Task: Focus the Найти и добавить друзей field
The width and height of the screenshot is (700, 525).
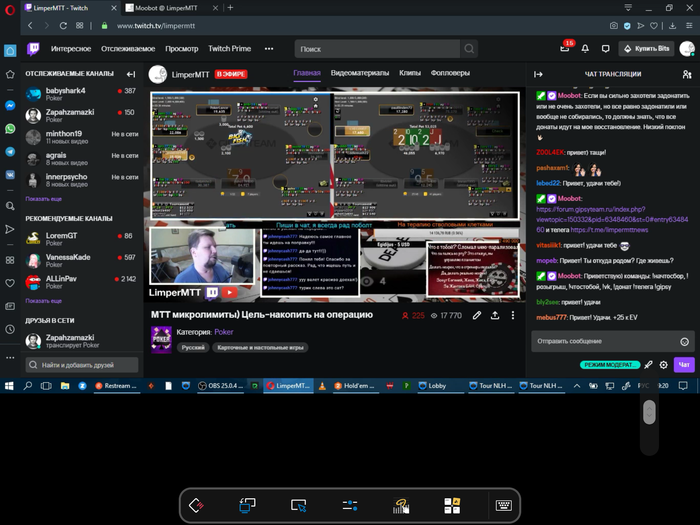Action: pos(82,365)
